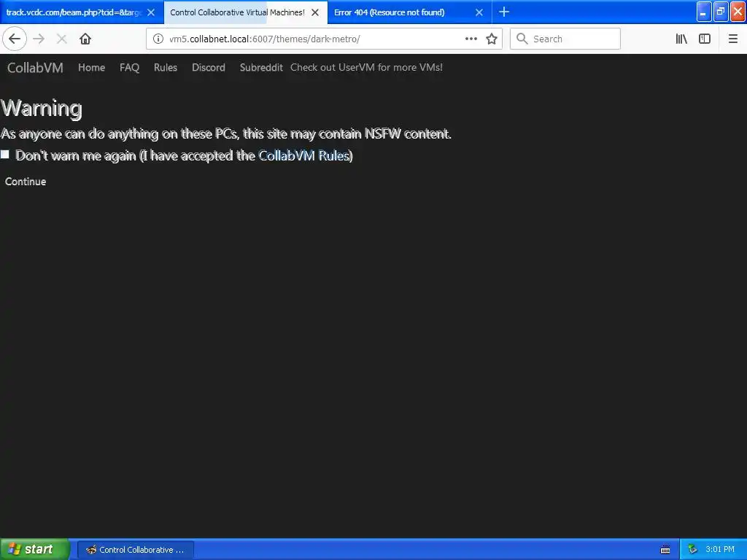Viewport: 747px width, 560px height.
Task: Show site information icon in address bar
Action: pyautogui.click(x=158, y=39)
